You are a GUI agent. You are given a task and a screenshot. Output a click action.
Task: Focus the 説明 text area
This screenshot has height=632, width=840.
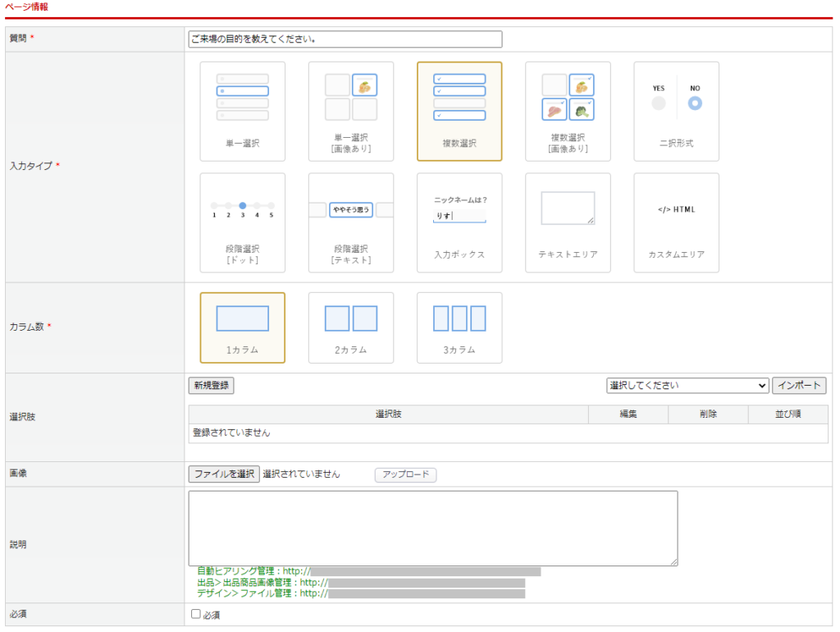432,528
